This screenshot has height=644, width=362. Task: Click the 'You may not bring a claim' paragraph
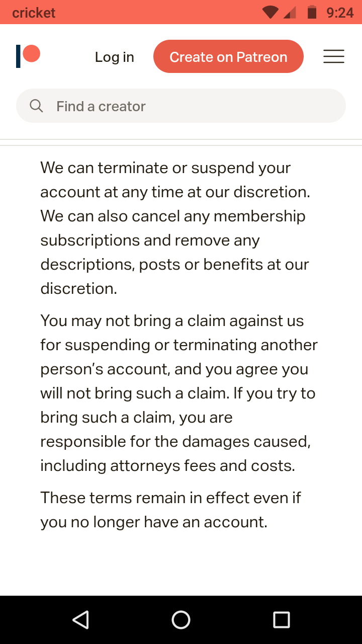178,393
